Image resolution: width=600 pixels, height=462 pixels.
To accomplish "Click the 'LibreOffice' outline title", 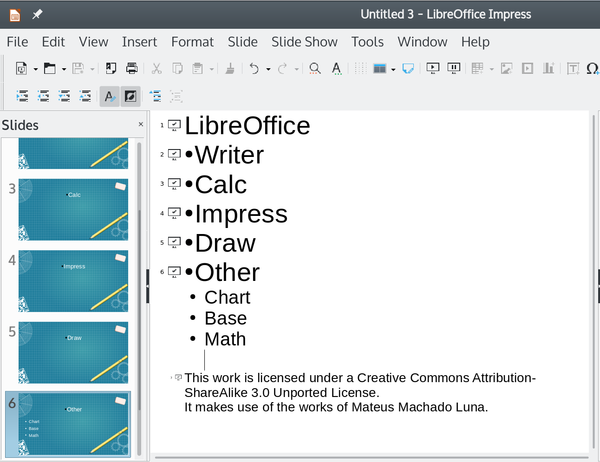I will 247,126.
